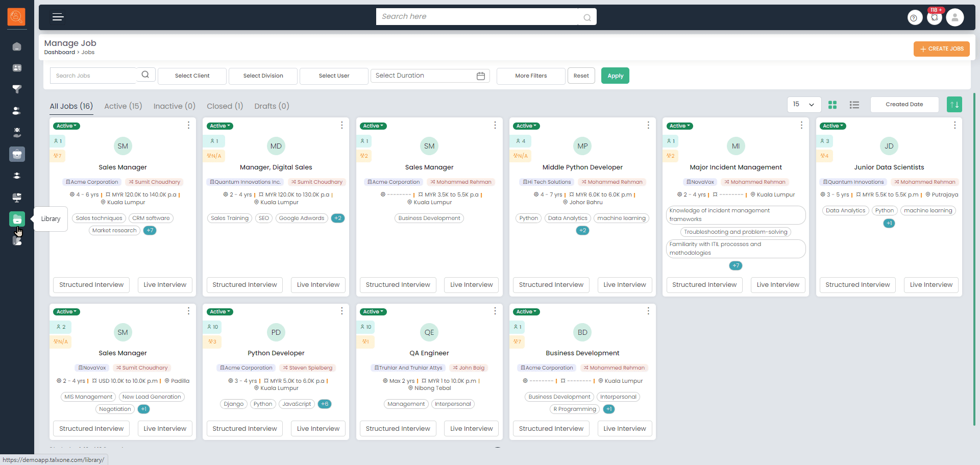Open the Jobs briefcase sidebar icon

(x=17, y=154)
